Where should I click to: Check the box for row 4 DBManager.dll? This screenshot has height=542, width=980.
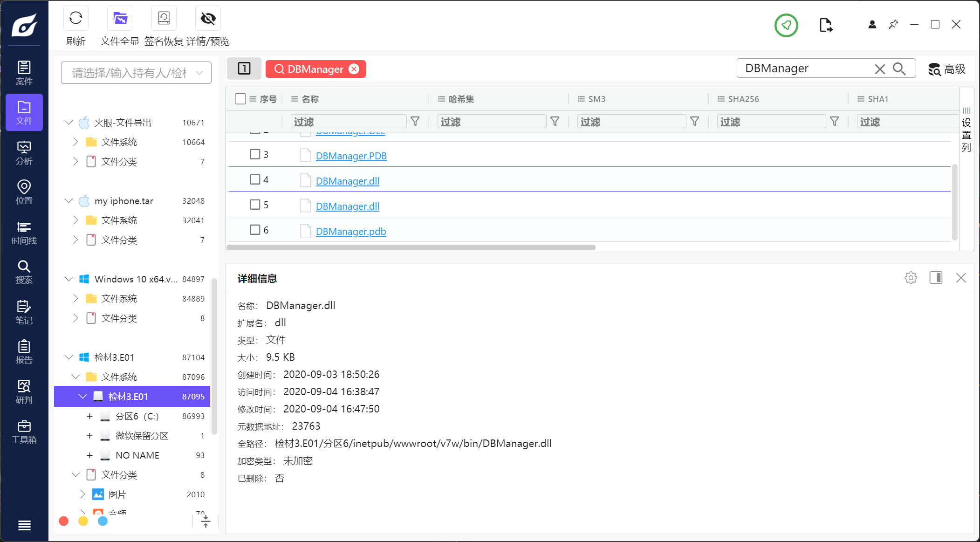pyautogui.click(x=255, y=179)
